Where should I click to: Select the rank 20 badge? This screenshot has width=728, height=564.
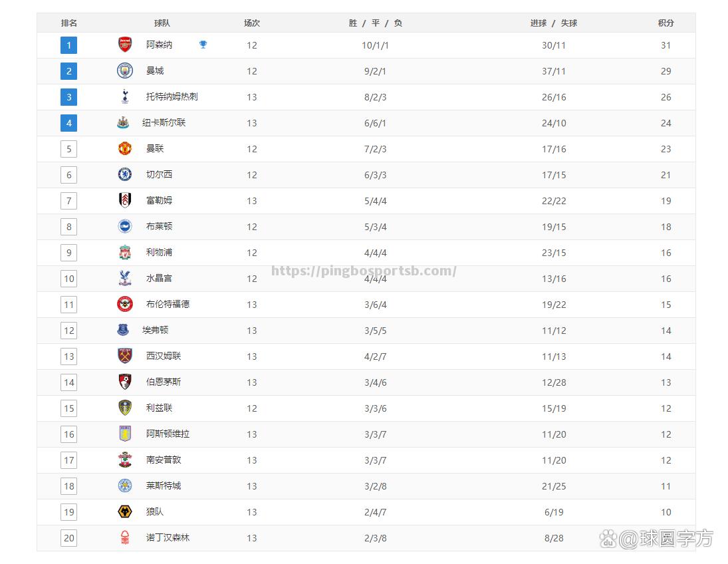pyautogui.click(x=68, y=538)
